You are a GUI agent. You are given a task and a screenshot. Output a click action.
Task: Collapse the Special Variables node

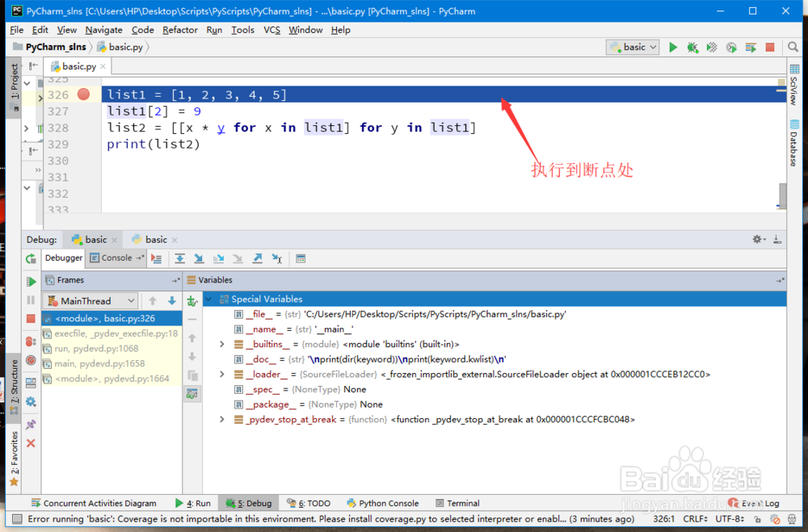[208, 300]
